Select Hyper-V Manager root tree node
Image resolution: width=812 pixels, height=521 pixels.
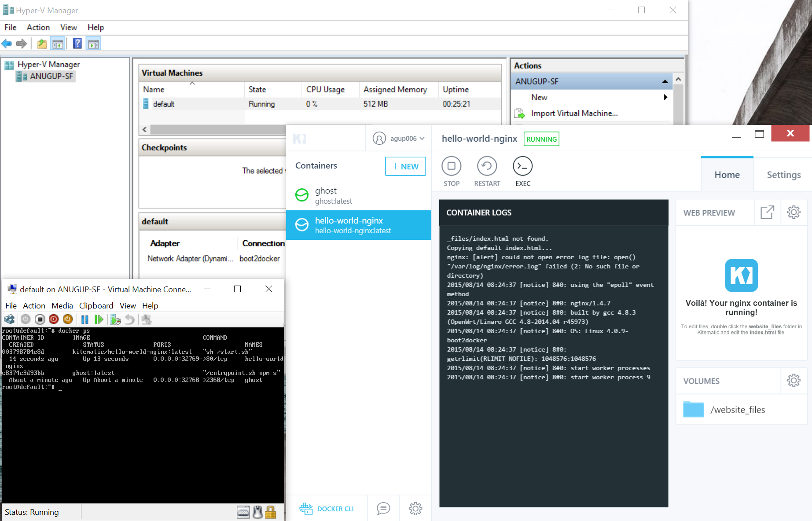43,64
